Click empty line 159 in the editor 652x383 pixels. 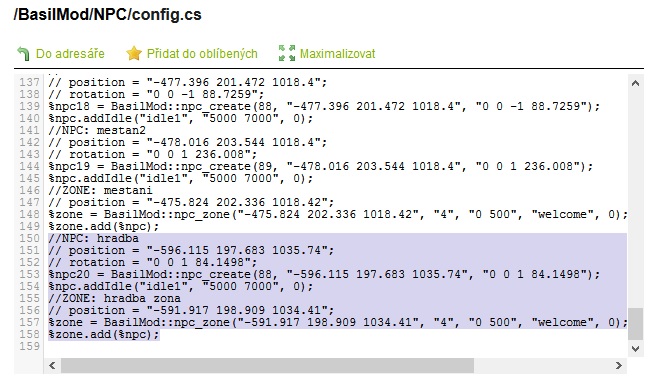(337, 346)
